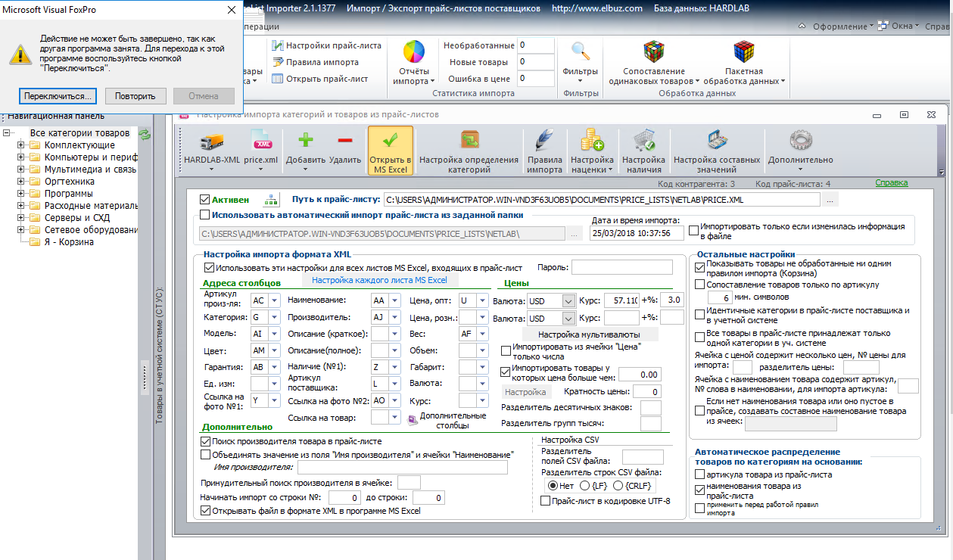Open Категория column dropdown
Viewport: 953px width, 560px height.
point(274,317)
